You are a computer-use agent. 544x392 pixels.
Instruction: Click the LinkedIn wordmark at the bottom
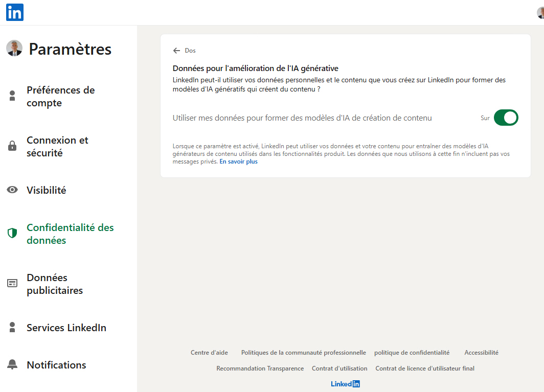(x=345, y=383)
